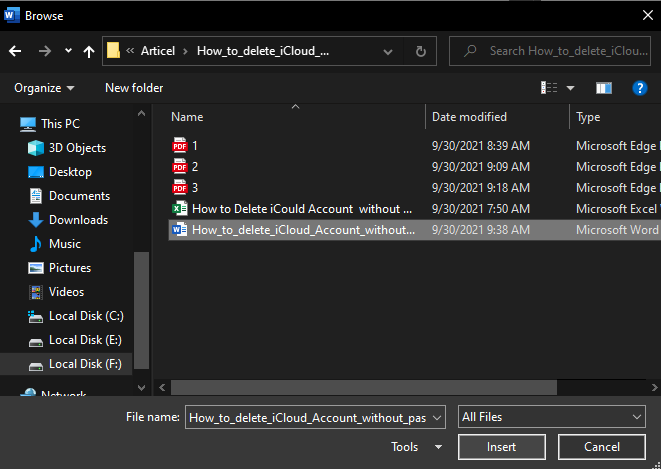Change view layout icon
The image size is (661, 469).
pos(549,88)
